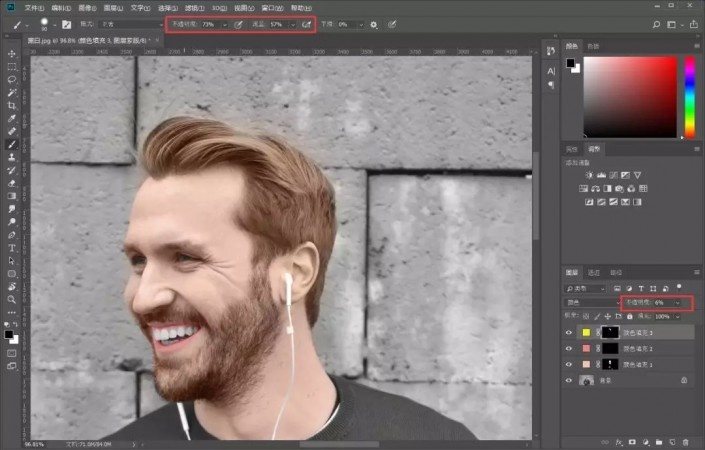
Task: Expand the layer 不透明度 6% dropdown arrow
Action: tap(678, 302)
